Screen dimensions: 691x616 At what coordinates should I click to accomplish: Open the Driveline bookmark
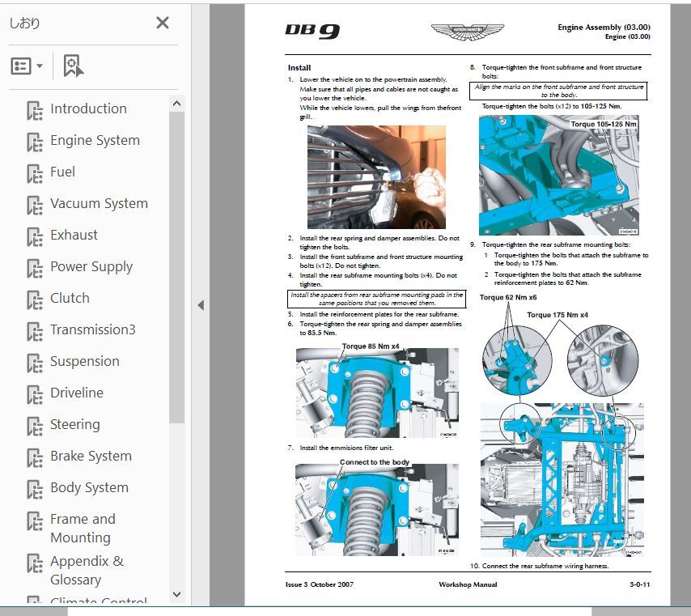pos(77,393)
